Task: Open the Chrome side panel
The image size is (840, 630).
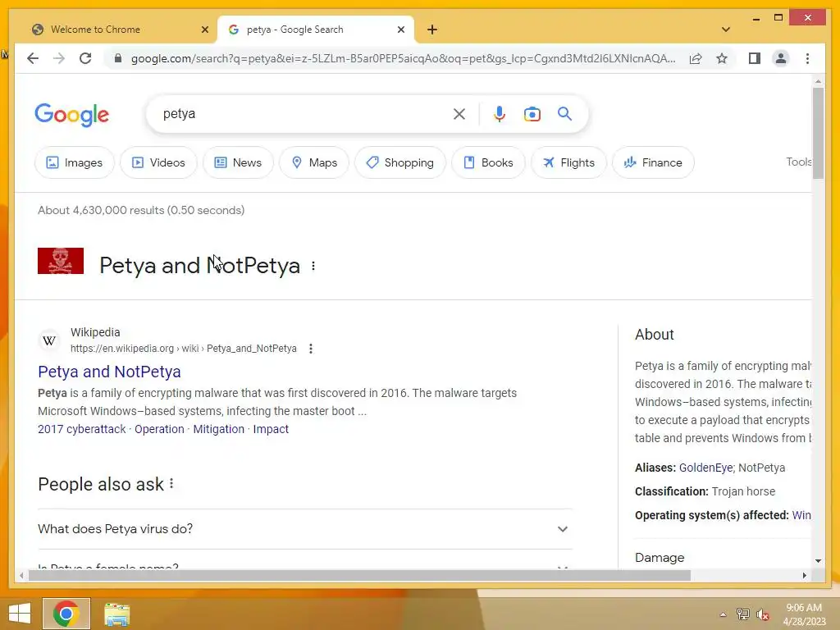Action: [x=755, y=58]
